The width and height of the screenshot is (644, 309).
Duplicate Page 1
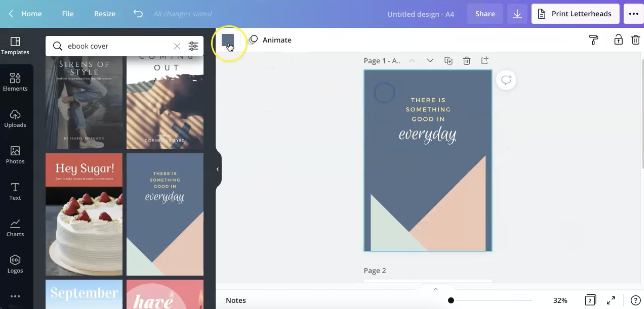(448, 61)
